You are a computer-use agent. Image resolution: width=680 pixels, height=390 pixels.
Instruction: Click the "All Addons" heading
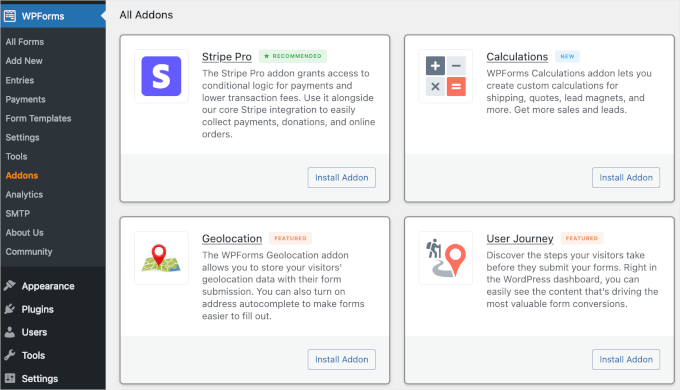(x=146, y=15)
